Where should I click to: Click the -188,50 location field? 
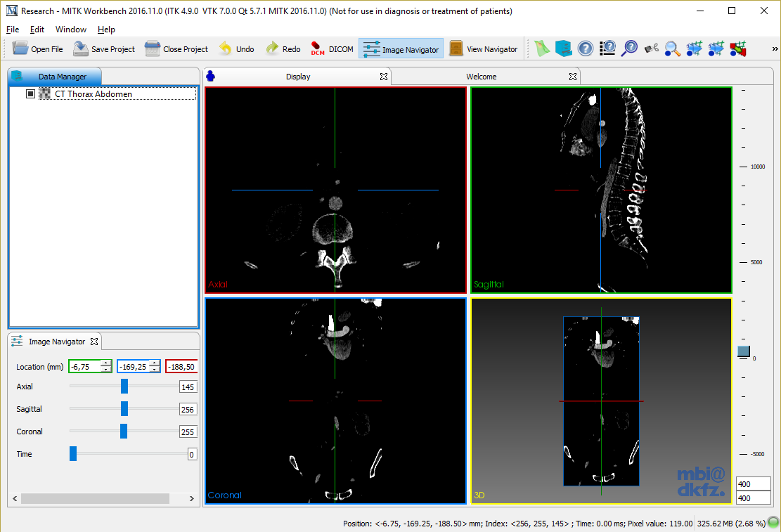point(182,367)
